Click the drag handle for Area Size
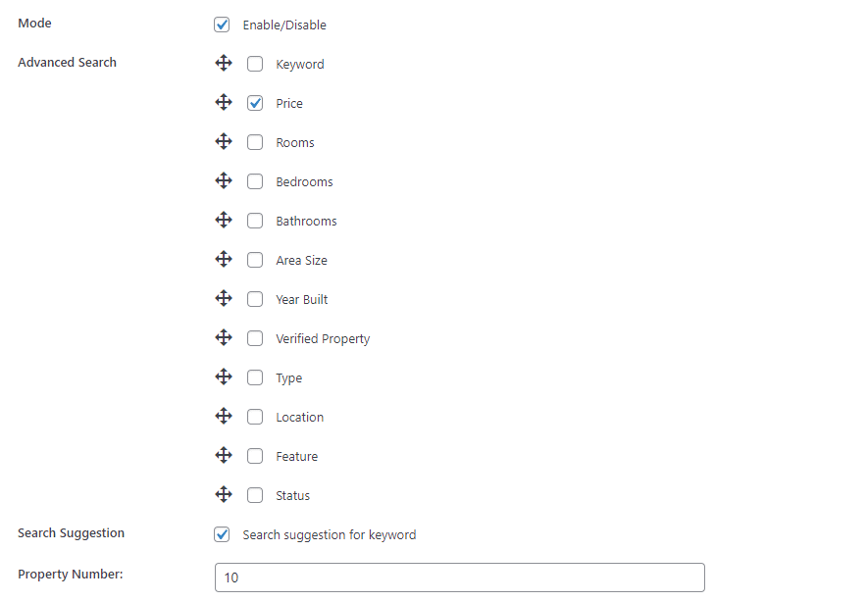Image resolution: width=868 pixels, height=602 pixels. pyautogui.click(x=224, y=259)
